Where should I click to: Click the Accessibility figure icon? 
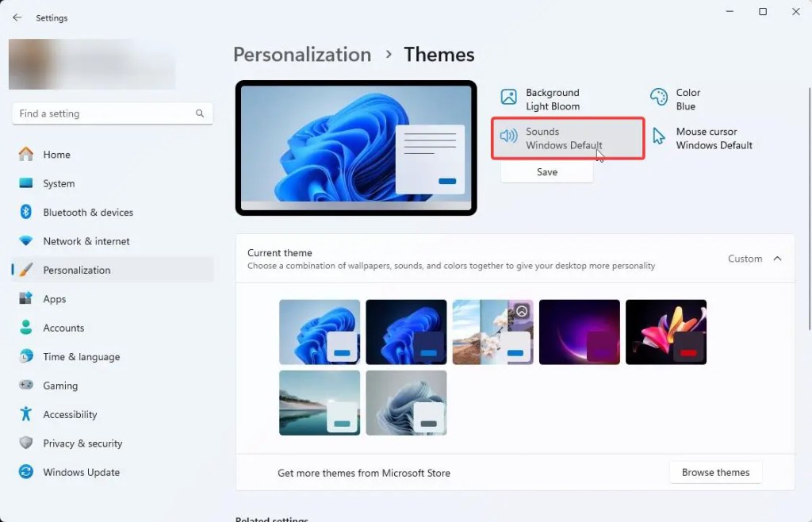tap(26, 414)
